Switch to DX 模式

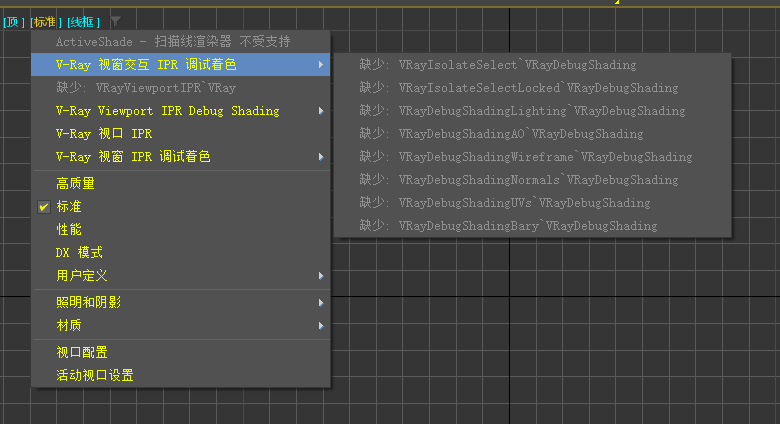(x=181, y=253)
